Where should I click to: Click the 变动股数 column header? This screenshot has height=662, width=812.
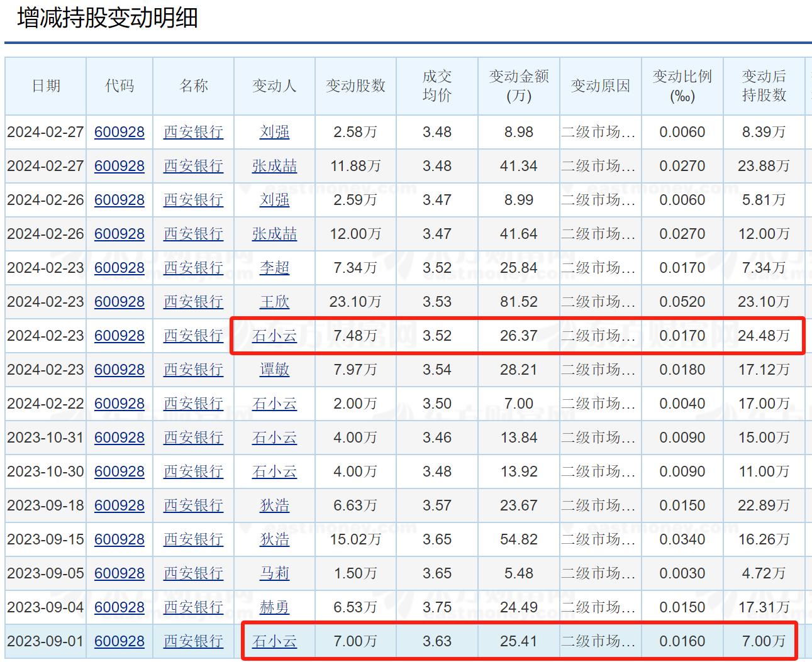coord(355,86)
